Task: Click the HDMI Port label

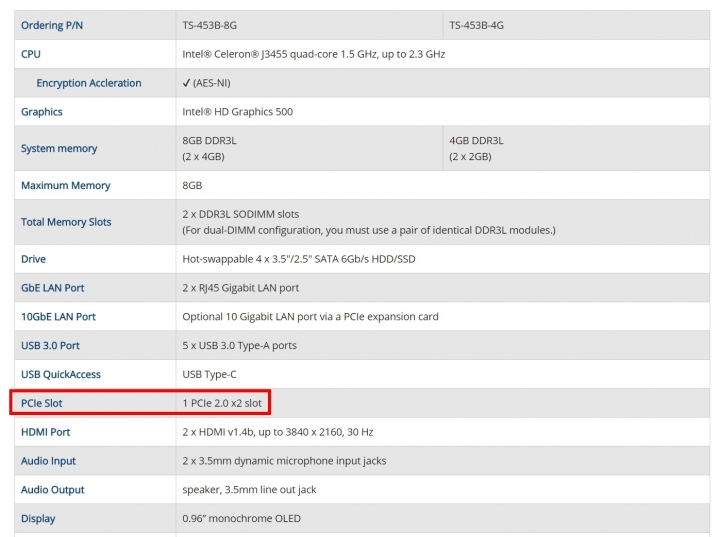Action: click(x=45, y=432)
